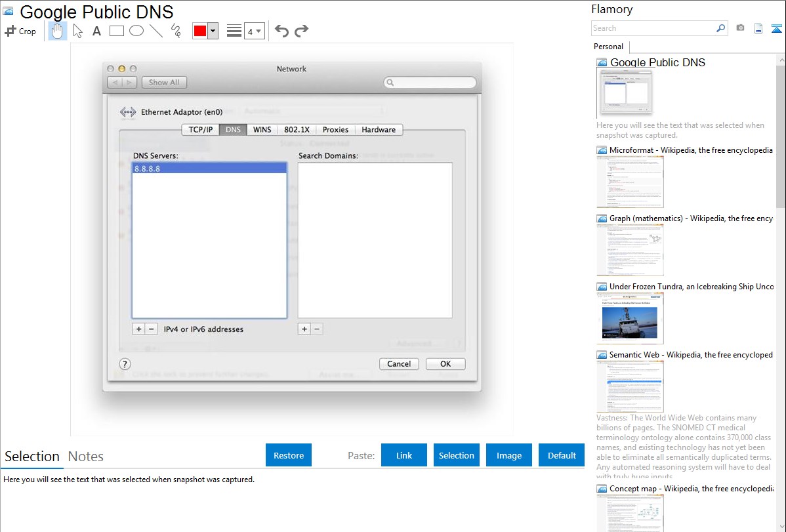Open the TCP/IP tab
The height and width of the screenshot is (532, 786).
tap(201, 129)
